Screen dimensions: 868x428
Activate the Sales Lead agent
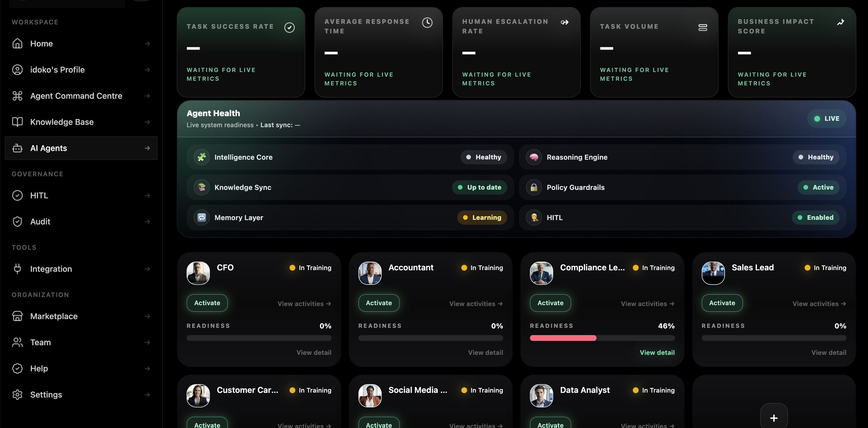[722, 303]
